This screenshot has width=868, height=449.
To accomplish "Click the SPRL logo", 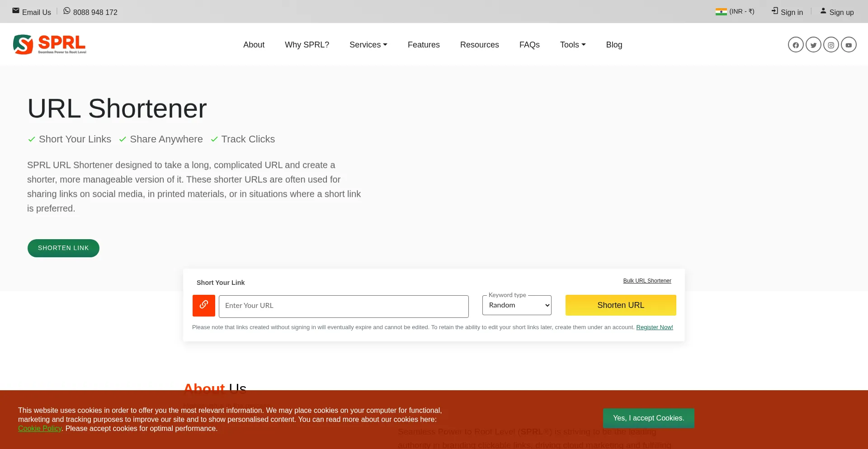I will [x=50, y=44].
